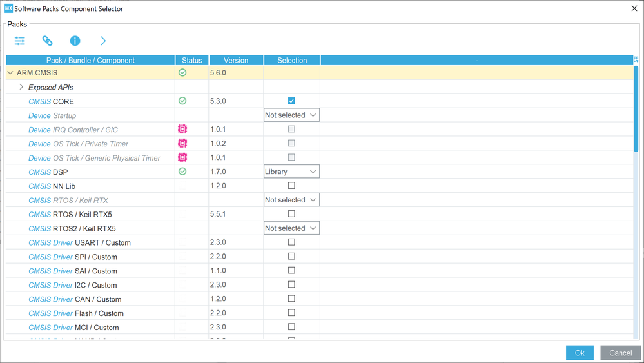
Task: Check CMSIS Driver USART / Custom
Action: tap(291, 242)
